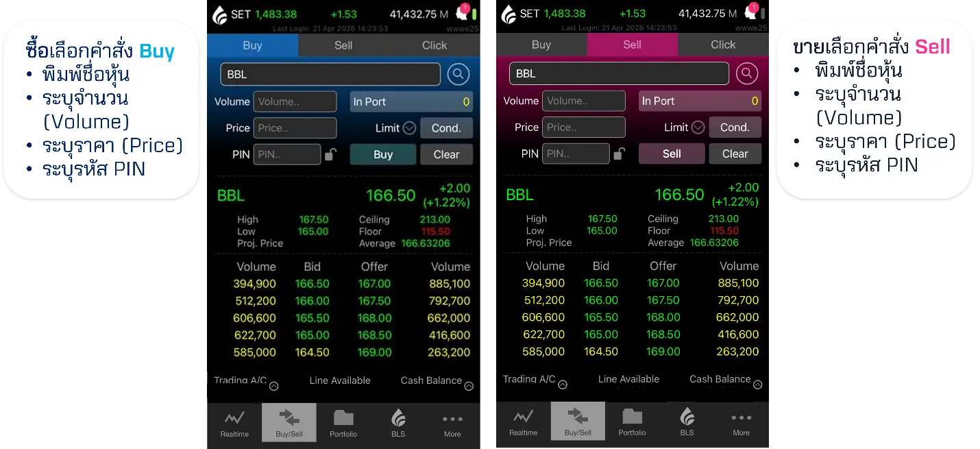Screen dimensions: 980x449
Task: Expand Limit order type dropdown in Sell screen
Action: (x=698, y=128)
